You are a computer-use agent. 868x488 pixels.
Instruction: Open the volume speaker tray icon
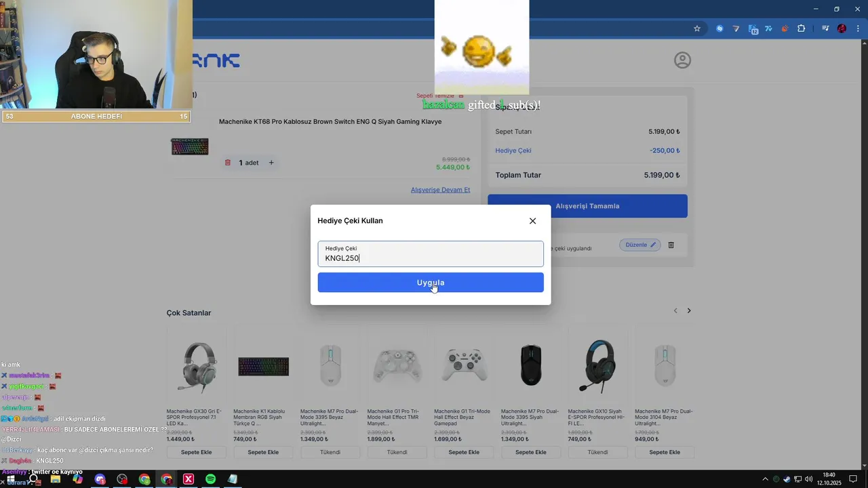(808, 479)
